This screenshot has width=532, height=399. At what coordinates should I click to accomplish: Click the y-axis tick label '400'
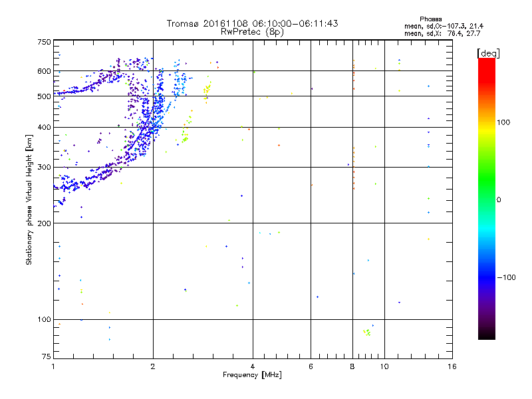45,127
